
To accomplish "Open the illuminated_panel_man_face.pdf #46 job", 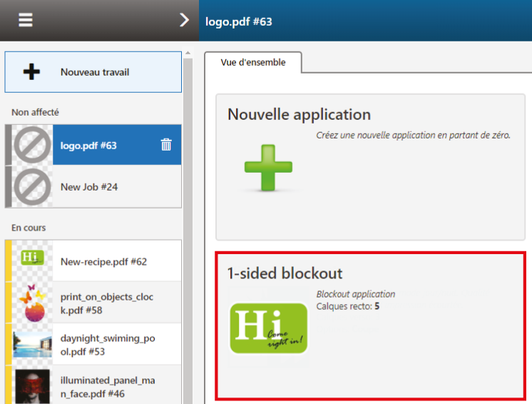I will pos(93,385).
